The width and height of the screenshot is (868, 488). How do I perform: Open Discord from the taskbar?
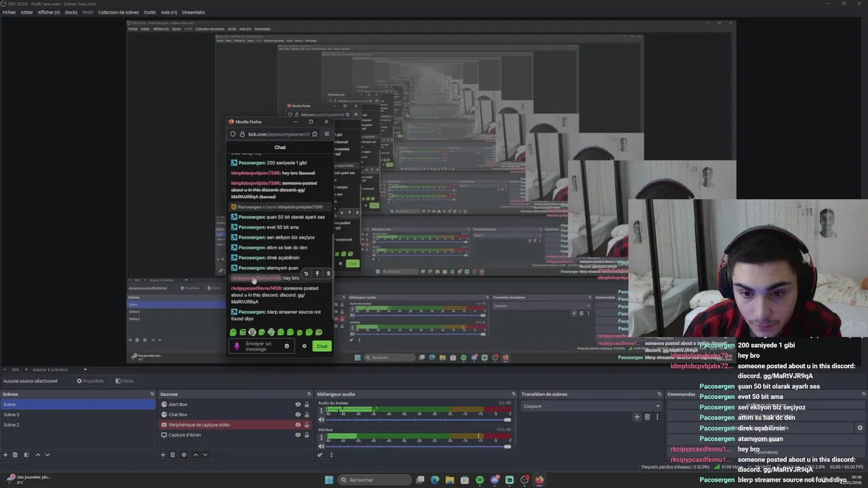point(494,480)
